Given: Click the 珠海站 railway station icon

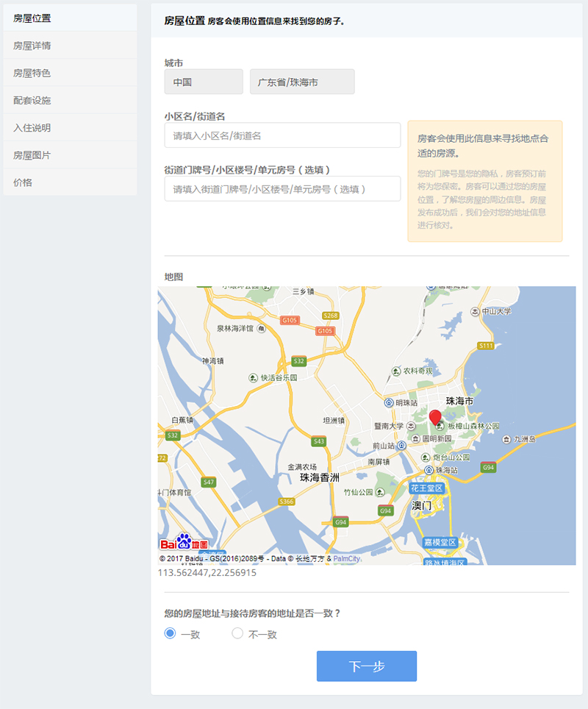Looking at the screenshot, I should tap(428, 470).
